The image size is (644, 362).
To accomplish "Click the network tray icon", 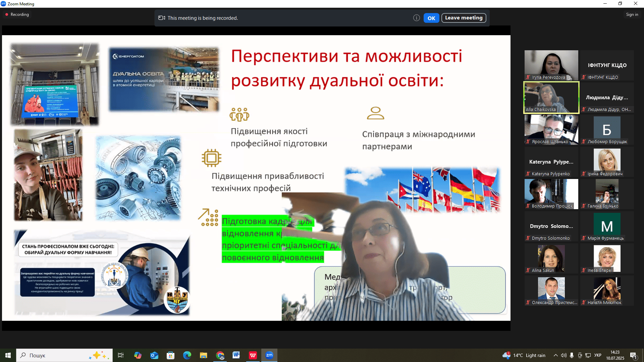I will [588, 355].
